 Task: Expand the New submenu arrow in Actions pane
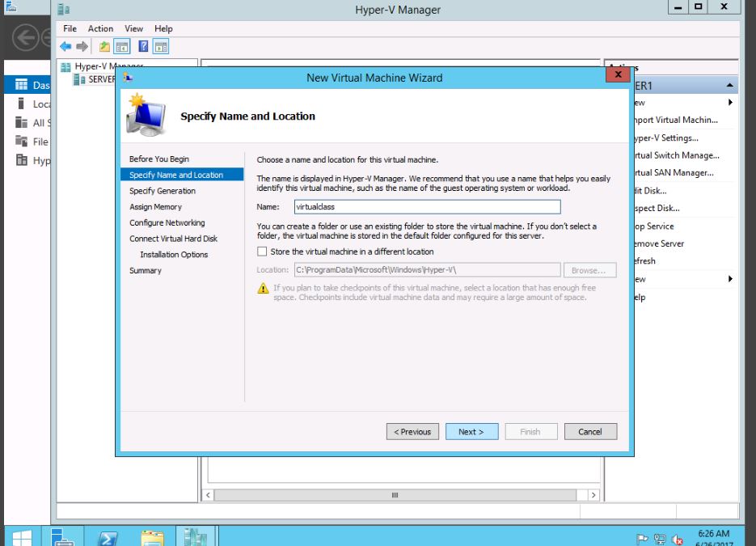tap(730, 102)
